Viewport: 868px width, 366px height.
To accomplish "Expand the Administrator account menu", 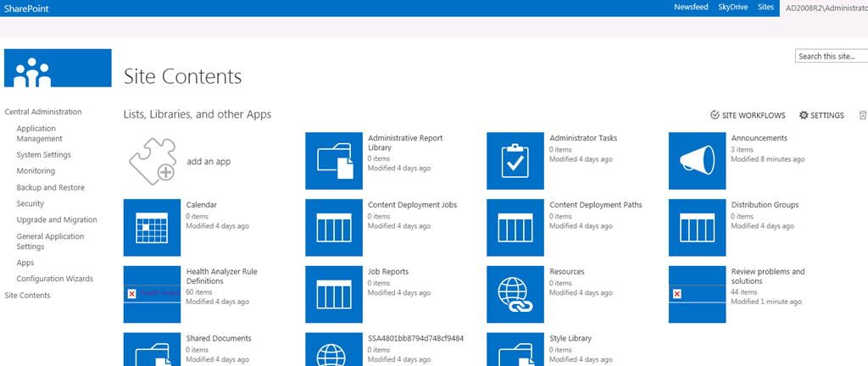I will pos(826,7).
